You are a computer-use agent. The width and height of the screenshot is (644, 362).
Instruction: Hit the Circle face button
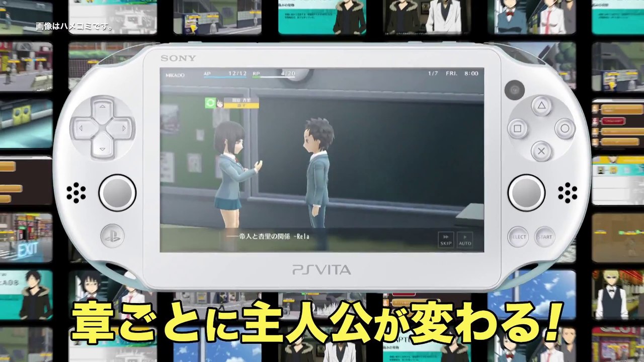tap(565, 128)
